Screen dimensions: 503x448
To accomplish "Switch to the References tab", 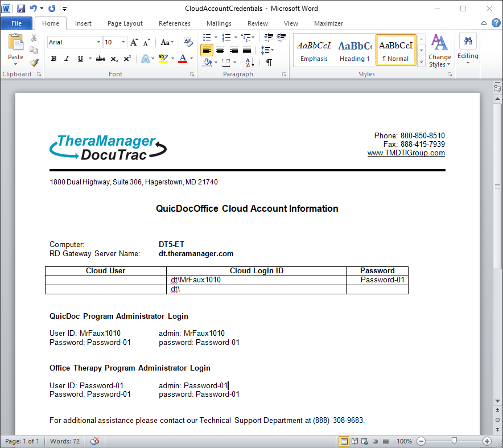I will (175, 23).
